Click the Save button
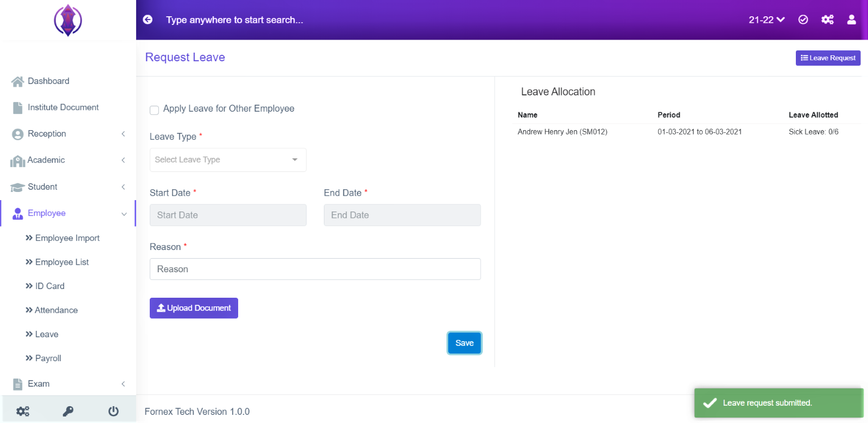 [464, 343]
